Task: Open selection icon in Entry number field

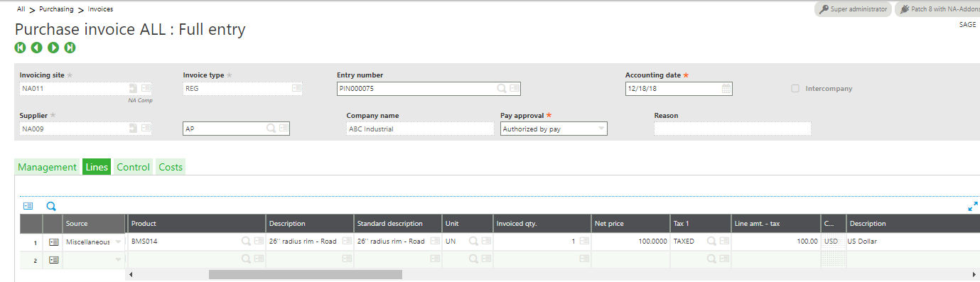Action: coord(515,89)
